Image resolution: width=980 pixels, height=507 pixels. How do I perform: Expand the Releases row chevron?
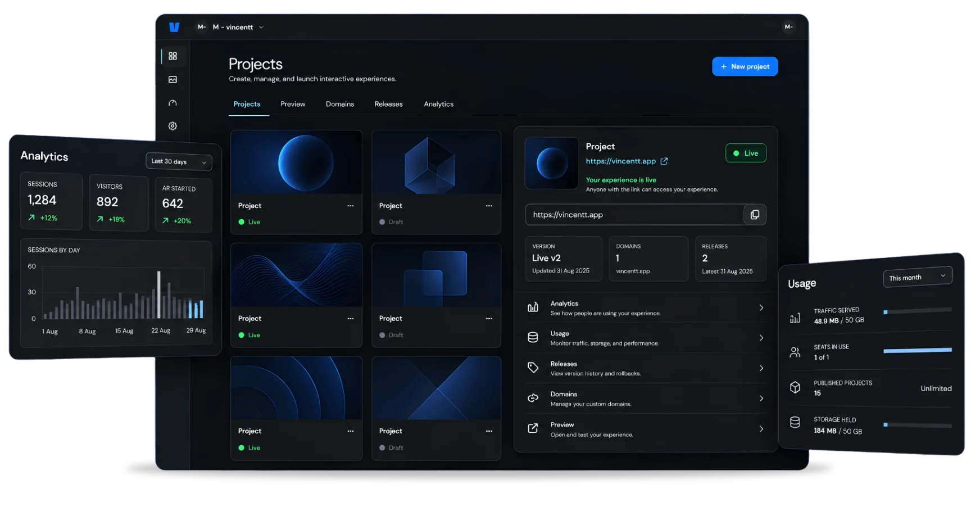point(761,368)
